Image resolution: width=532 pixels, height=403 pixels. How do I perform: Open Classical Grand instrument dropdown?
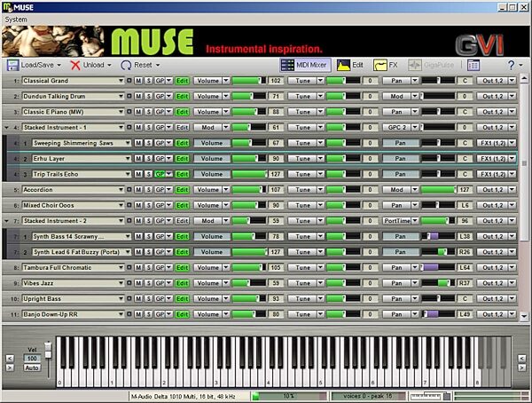(x=121, y=81)
